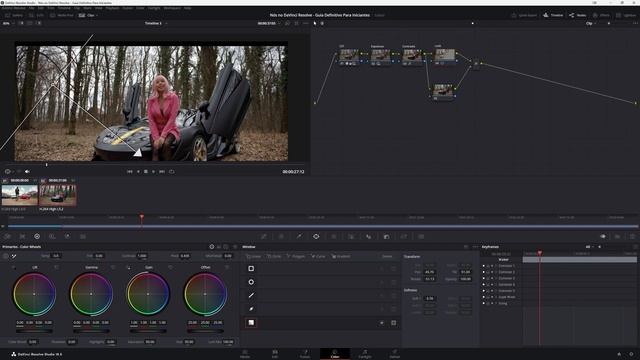Select the linear square window row icon

tap(251, 269)
